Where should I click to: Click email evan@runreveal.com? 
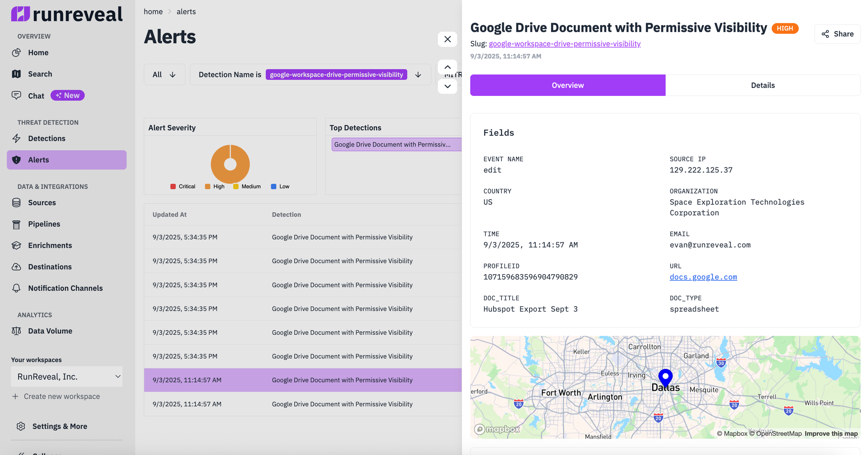click(710, 245)
